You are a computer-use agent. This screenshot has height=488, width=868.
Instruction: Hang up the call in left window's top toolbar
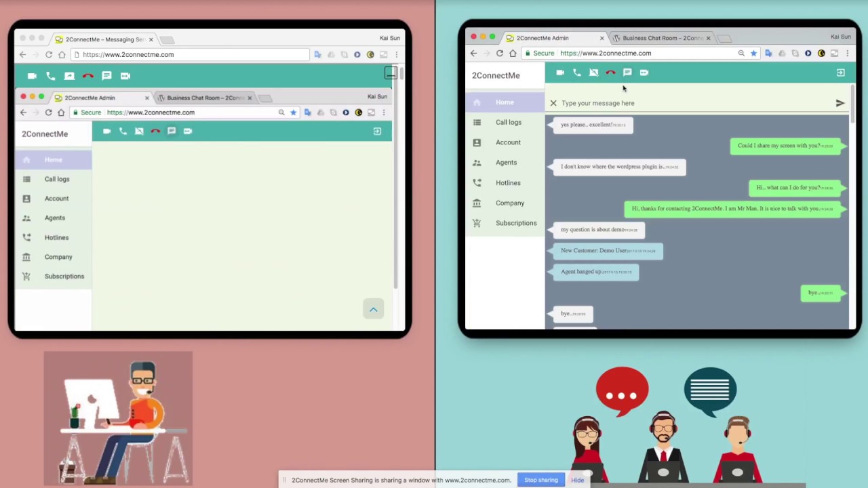pos(87,76)
